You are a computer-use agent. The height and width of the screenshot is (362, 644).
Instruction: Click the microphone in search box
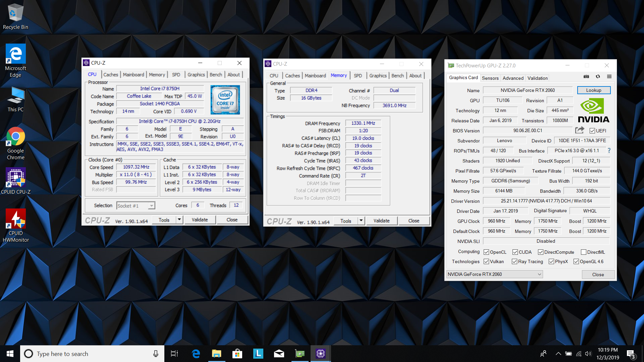pos(156,354)
